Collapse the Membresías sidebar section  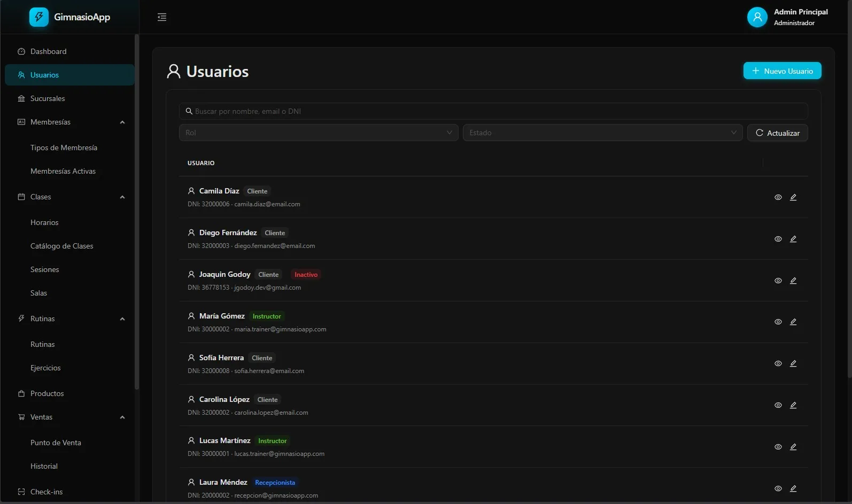(x=122, y=122)
